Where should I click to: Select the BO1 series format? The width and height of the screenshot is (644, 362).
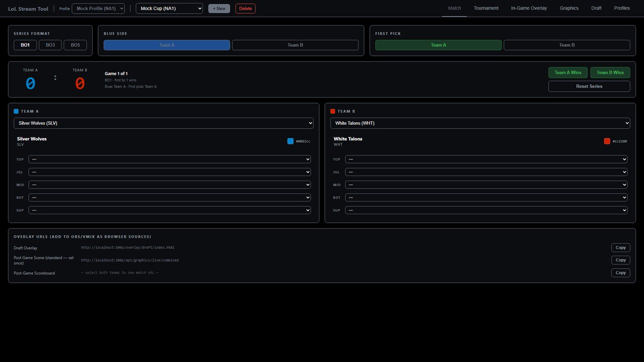25,45
